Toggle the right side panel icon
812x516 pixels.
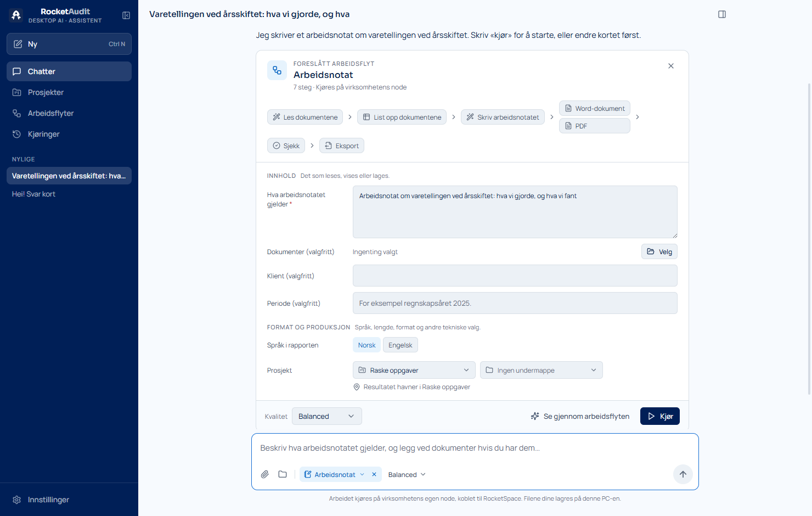pos(722,14)
